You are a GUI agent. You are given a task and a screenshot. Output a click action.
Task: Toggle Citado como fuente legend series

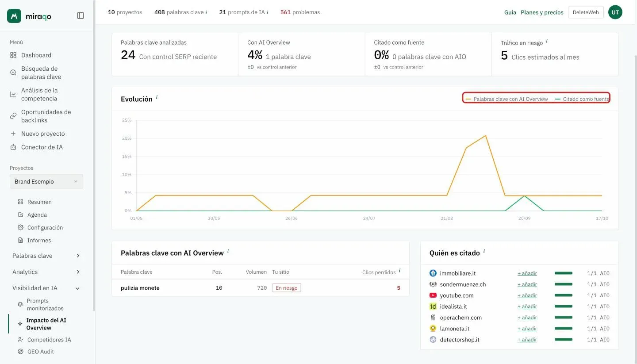point(582,99)
